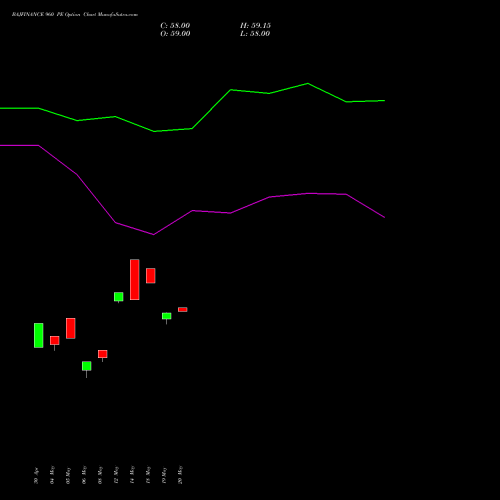Click the chart title text at top left
Screen dimensions: 500x500
(75, 15)
